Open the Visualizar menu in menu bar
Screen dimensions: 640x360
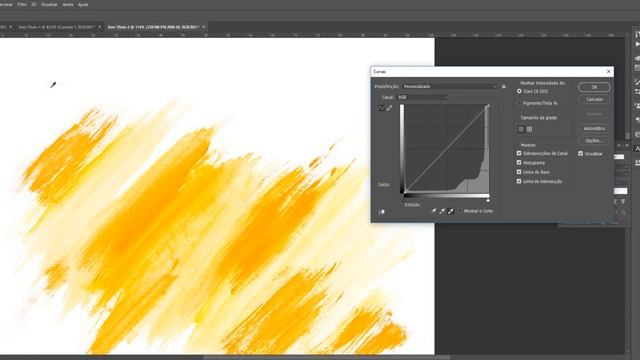[x=49, y=4]
